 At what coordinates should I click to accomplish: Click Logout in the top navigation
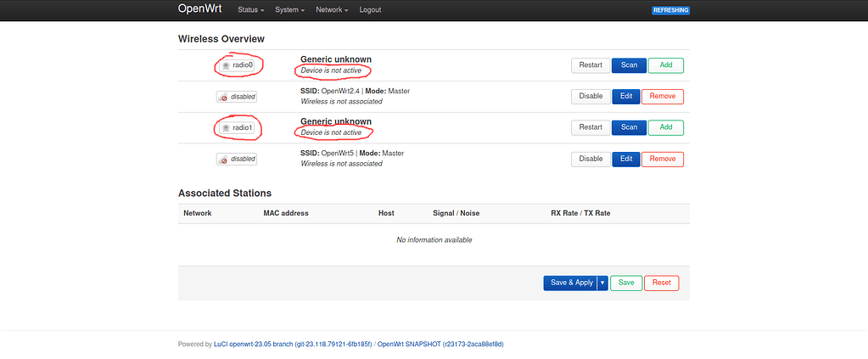coord(370,9)
